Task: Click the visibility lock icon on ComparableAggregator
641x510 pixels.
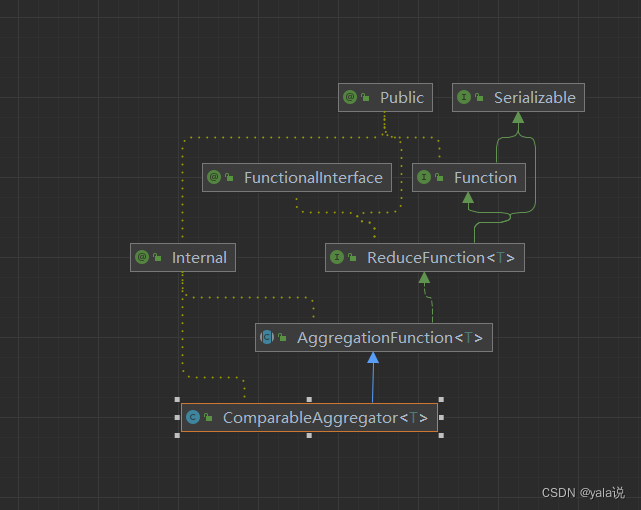Action: tap(209, 418)
